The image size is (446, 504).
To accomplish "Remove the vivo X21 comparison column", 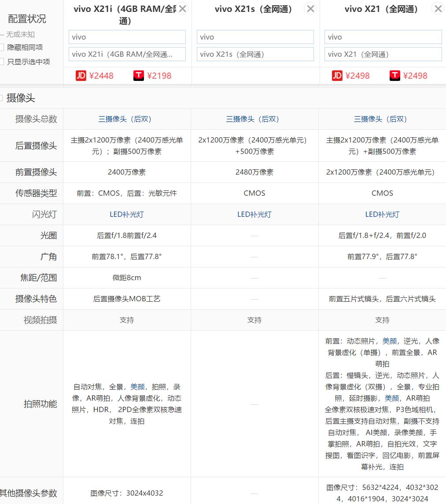I will 438,8.
